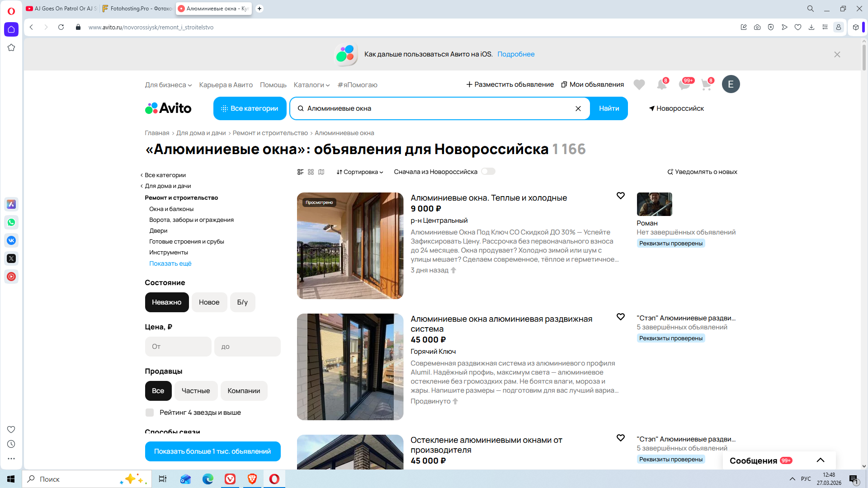Clear the search field with the X icon
868x488 pixels.
click(x=578, y=108)
